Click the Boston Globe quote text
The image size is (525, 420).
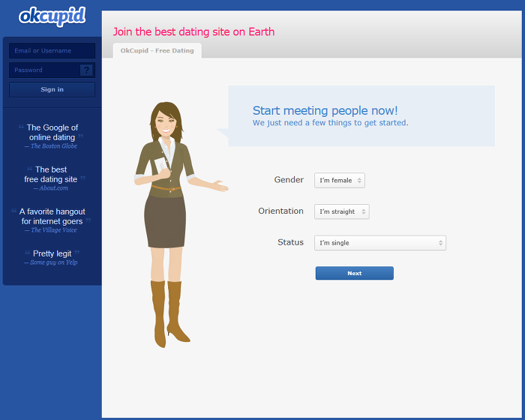tap(52, 132)
